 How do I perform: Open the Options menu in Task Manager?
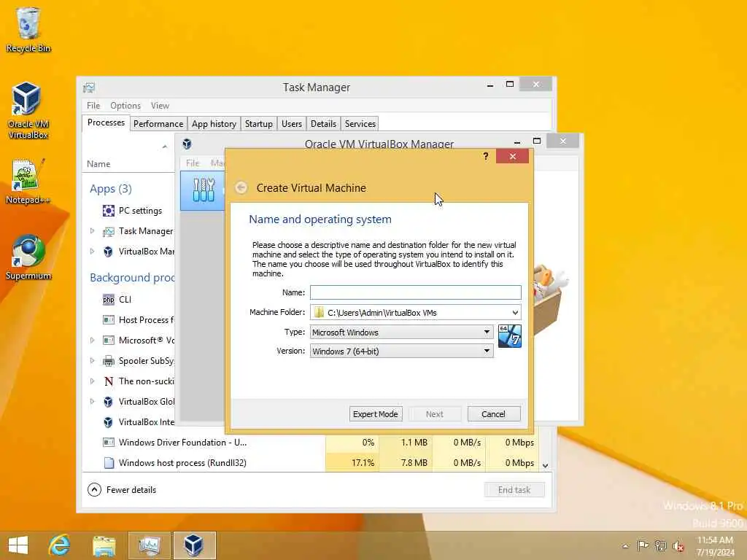click(x=125, y=106)
